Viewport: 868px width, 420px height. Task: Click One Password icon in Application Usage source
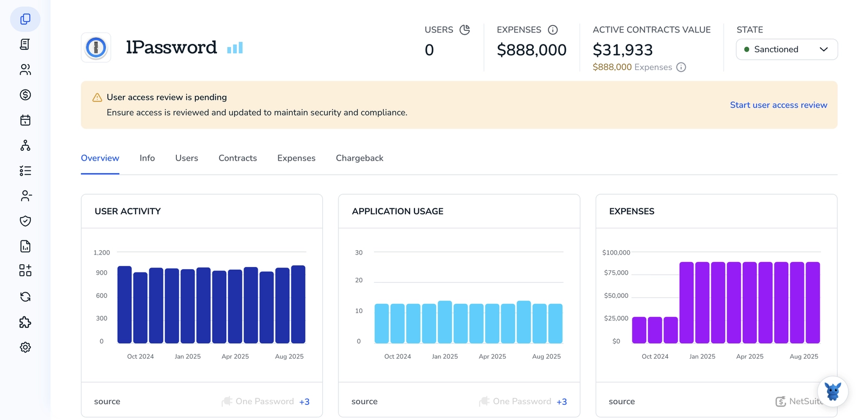pos(484,402)
